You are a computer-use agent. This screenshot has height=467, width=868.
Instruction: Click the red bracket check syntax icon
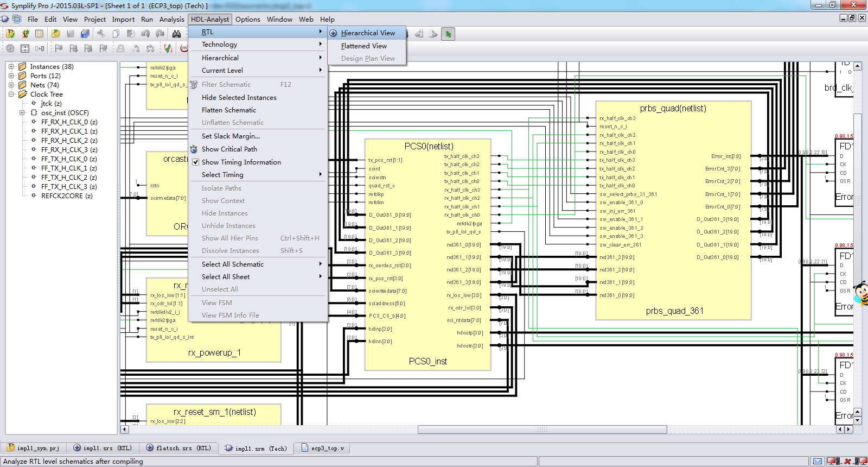(x=168, y=48)
